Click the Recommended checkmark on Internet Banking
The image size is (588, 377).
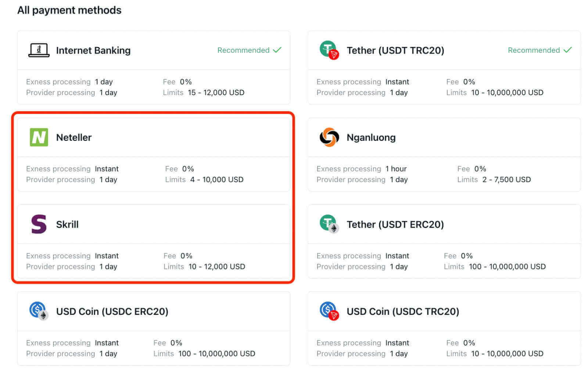[277, 50]
